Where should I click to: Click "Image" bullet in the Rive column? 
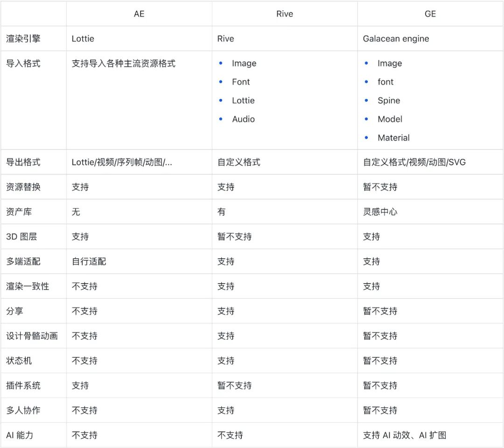pos(244,64)
